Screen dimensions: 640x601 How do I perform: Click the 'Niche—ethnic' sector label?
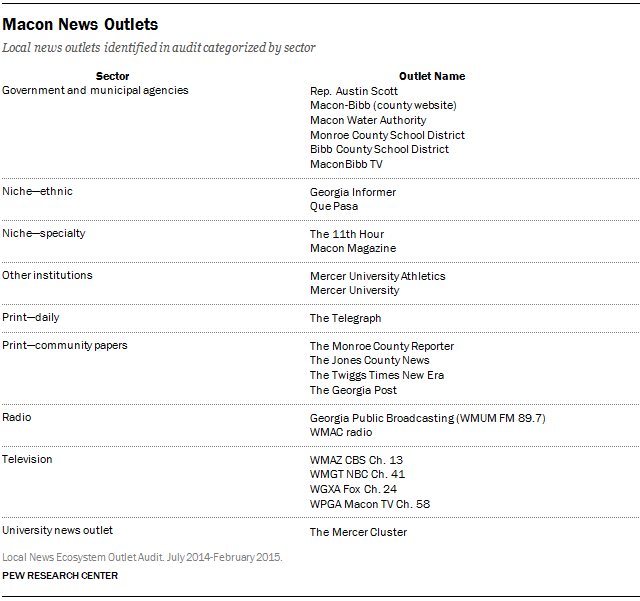coord(37,191)
